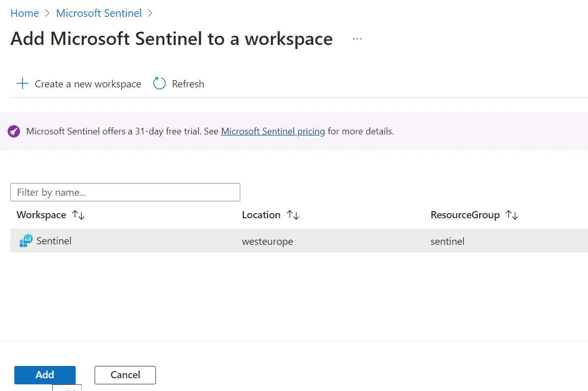Select the Refresh command label
The height and width of the screenshot is (391, 588).
[x=188, y=84]
